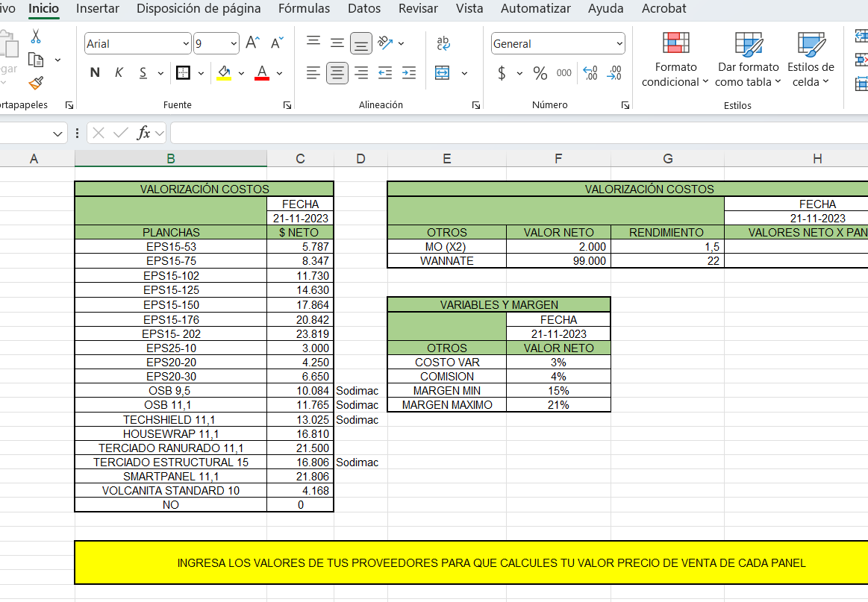The width and height of the screenshot is (868, 602).
Task: Open the General number format dropdown
Action: point(619,44)
